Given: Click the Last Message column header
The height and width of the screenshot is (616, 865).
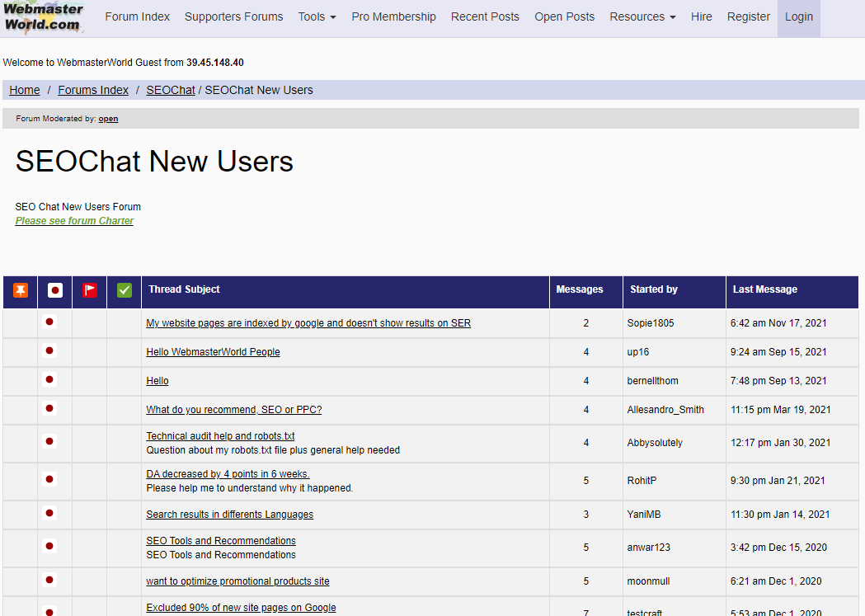Looking at the screenshot, I should coord(765,289).
